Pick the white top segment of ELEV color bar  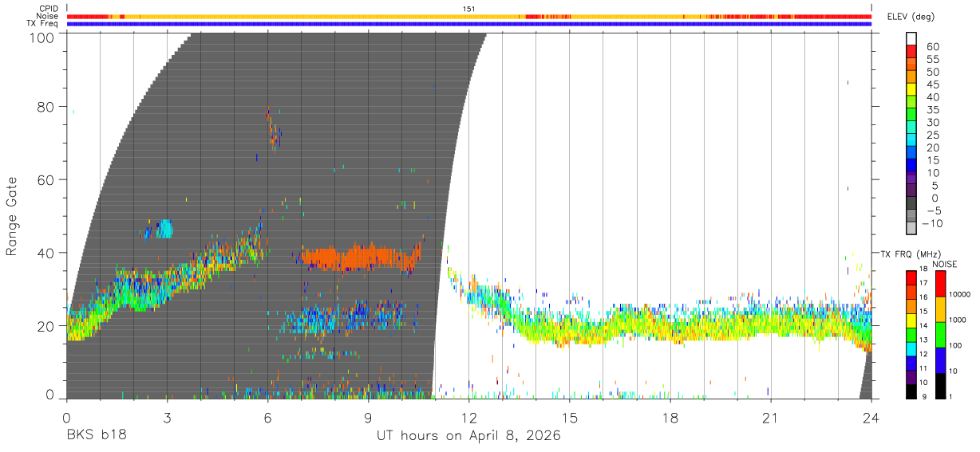tap(911, 39)
